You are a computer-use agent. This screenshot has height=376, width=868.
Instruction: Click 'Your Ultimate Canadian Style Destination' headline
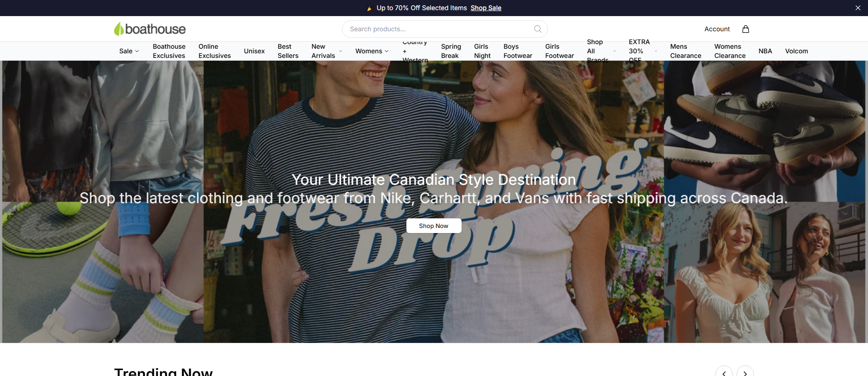pyautogui.click(x=434, y=180)
